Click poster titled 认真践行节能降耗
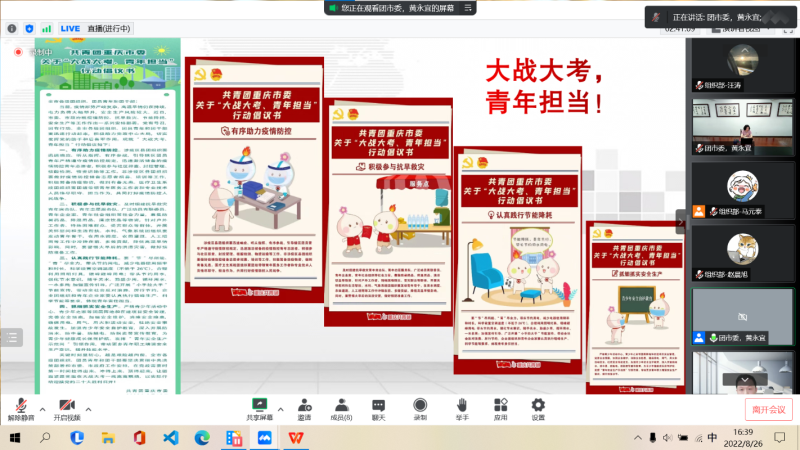 [518, 260]
